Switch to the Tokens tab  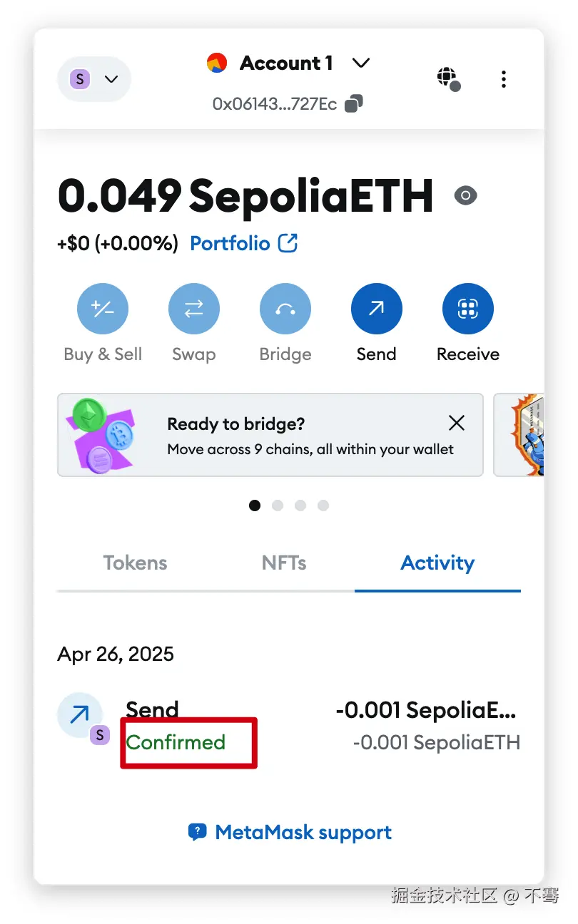[x=135, y=563]
